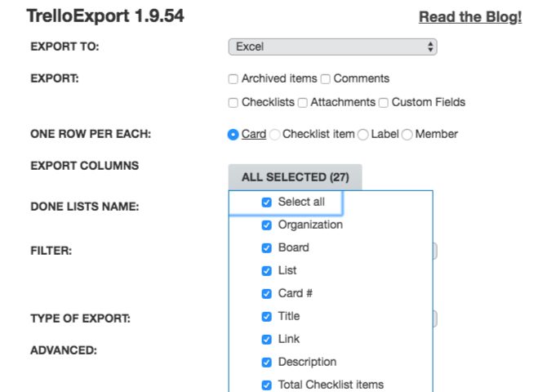The image size is (547, 392).
Task: Uncheck the Board column
Action: pyautogui.click(x=266, y=247)
